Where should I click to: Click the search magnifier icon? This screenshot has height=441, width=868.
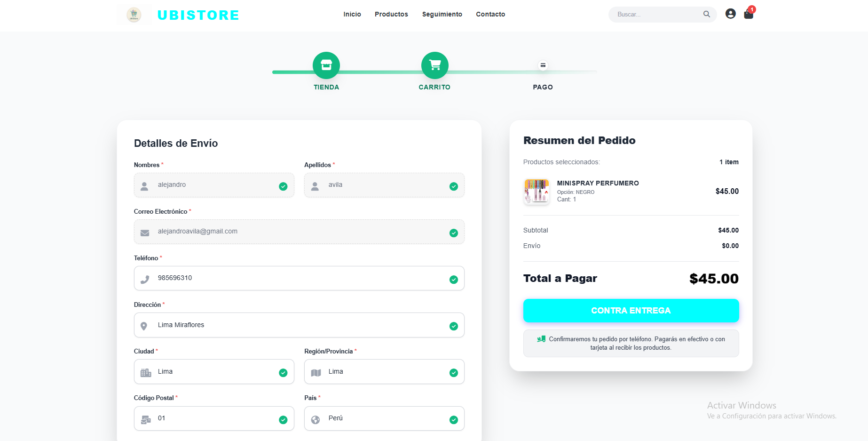(706, 14)
